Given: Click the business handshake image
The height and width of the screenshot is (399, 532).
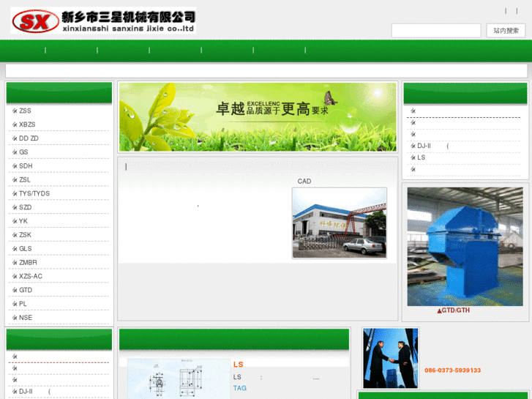Looking at the screenshot, I should (391, 358).
